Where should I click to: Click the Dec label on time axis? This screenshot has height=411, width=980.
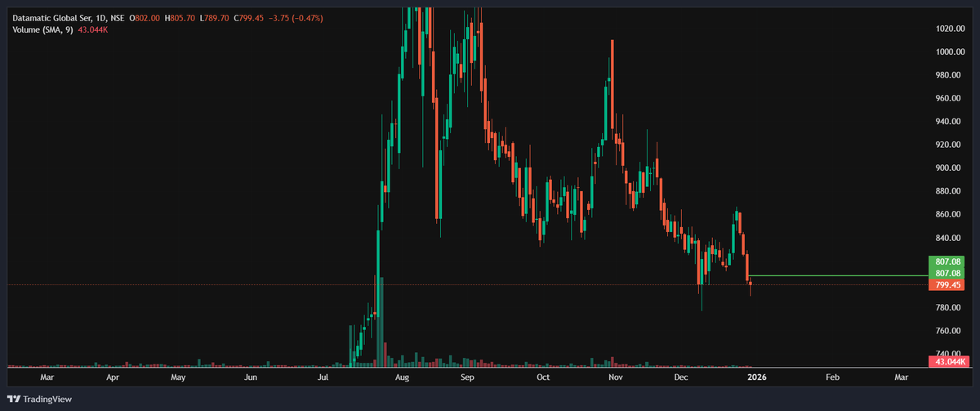coord(683,378)
